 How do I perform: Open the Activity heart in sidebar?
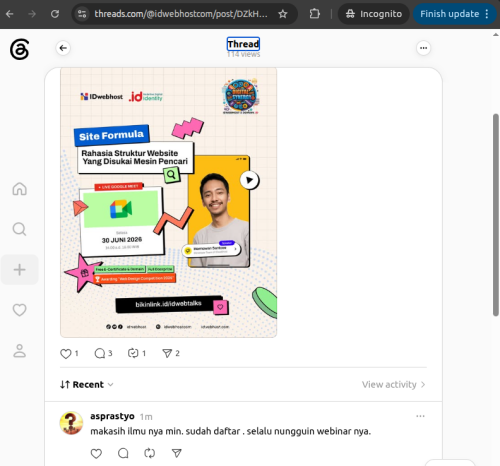[x=19, y=310]
